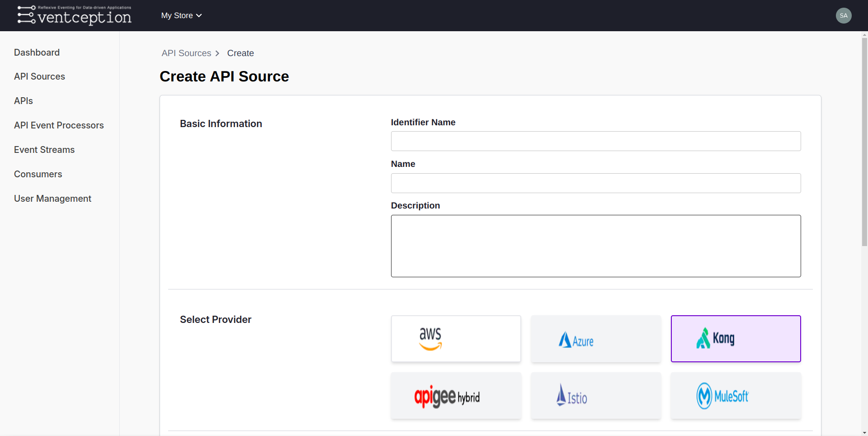This screenshot has height=436, width=868.
Task: Click the breadcrumb chevron separator
Action: 217,53
